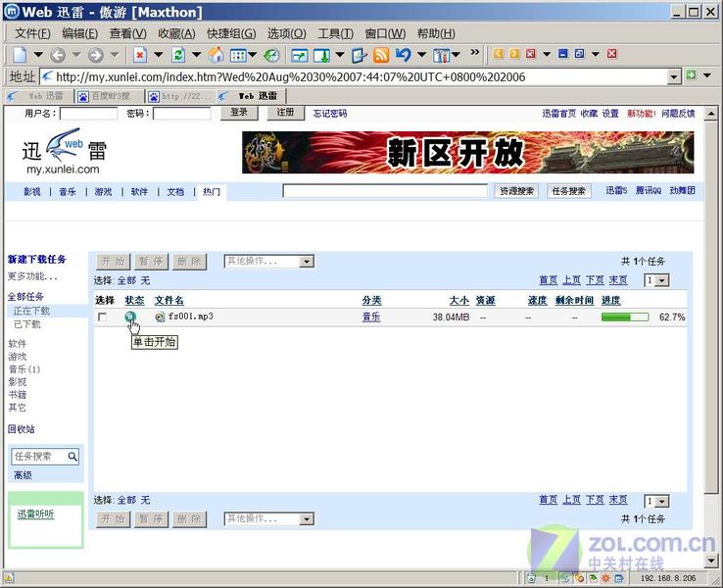Click the red close-tab icon beside yellow arrows
Screen dimensions: 723x588
coord(531,54)
